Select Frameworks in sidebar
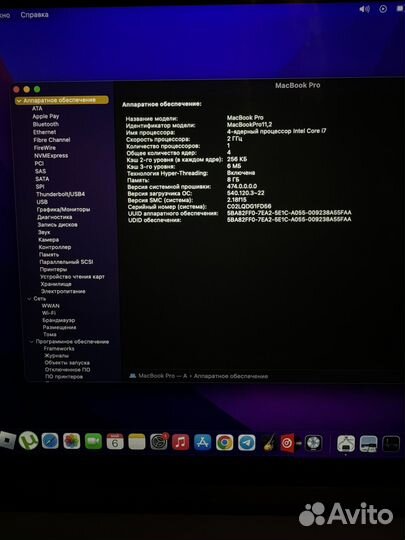The width and height of the screenshot is (405, 540). [59, 349]
